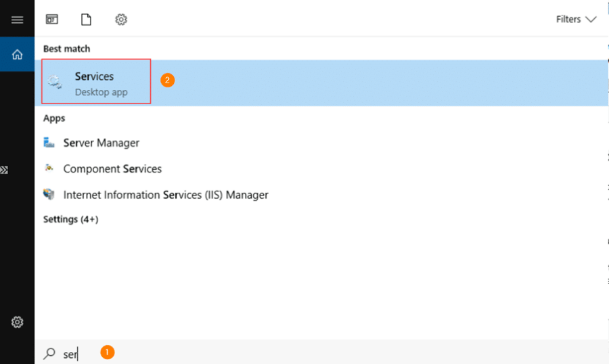This screenshot has width=609, height=364.
Task: Click into the search field containing "ser"
Action: (x=321, y=353)
